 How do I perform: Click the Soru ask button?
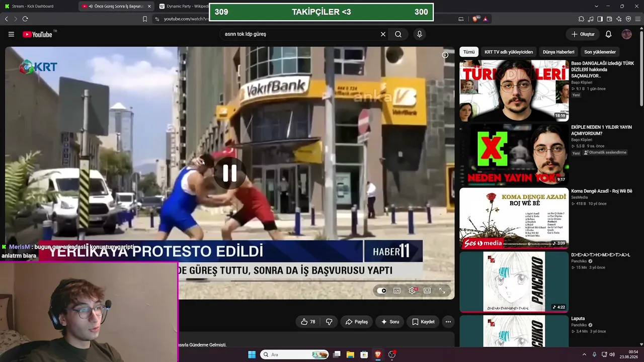390,322
